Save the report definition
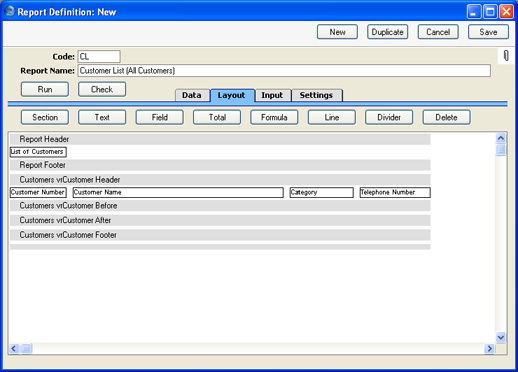Image resolution: width=518 pixels, height=372 pixels. (x=488, y=32)
